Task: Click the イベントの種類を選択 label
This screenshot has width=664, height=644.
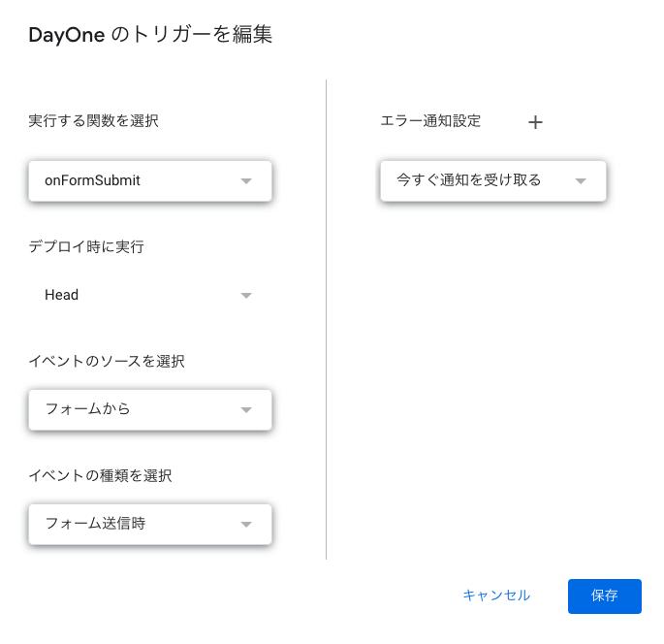Action: (101, 476)
